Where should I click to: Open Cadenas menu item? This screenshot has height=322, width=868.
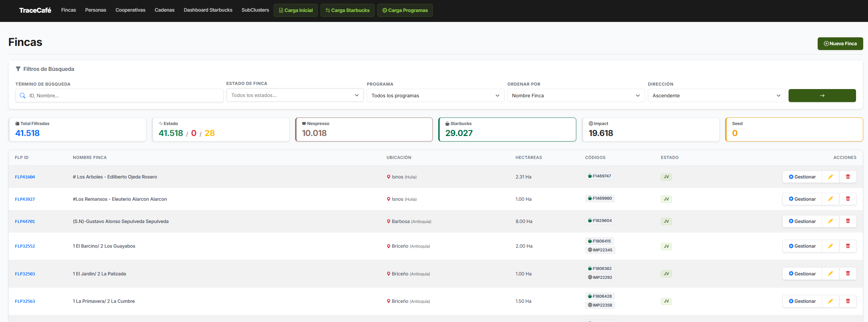[x=164, y=10]
